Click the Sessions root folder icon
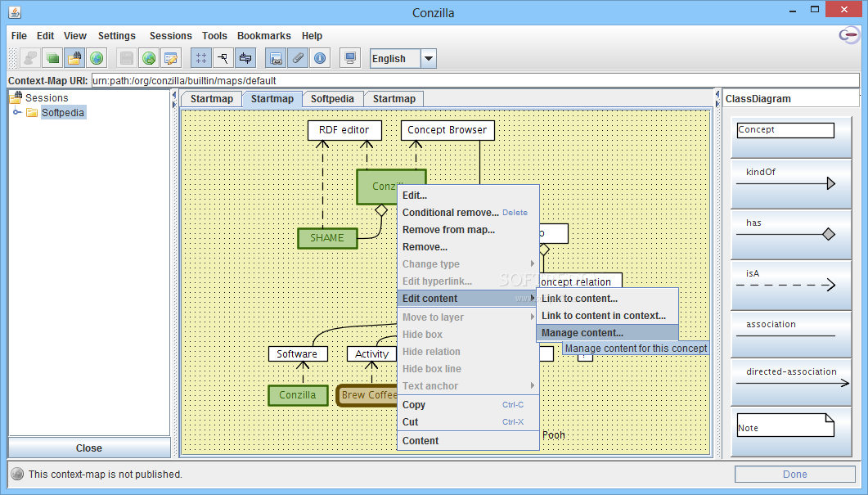 pos(16,97)
